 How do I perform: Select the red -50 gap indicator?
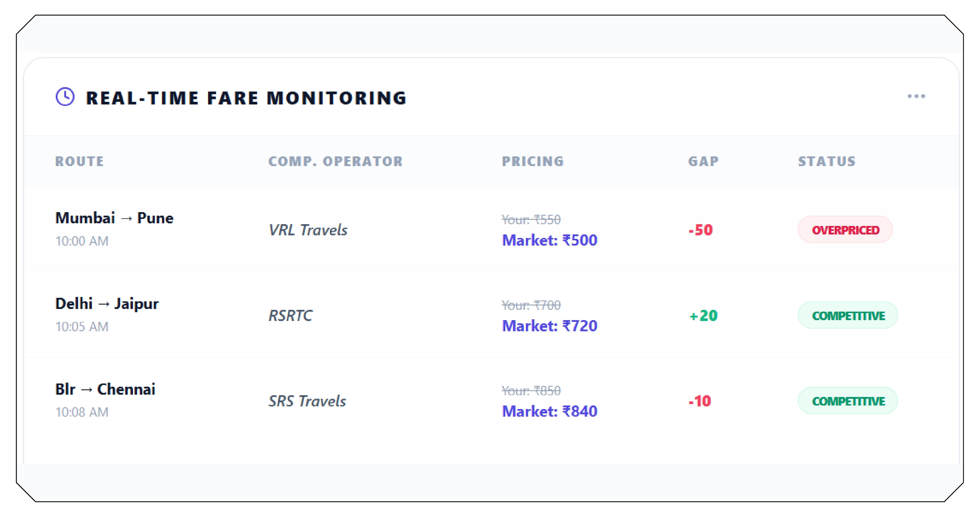700,229
